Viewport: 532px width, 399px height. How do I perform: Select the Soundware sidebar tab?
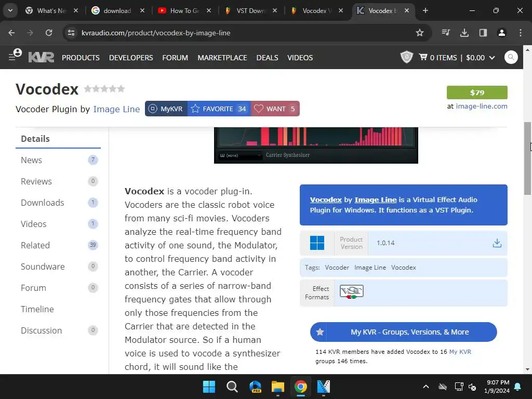(58, 267)
